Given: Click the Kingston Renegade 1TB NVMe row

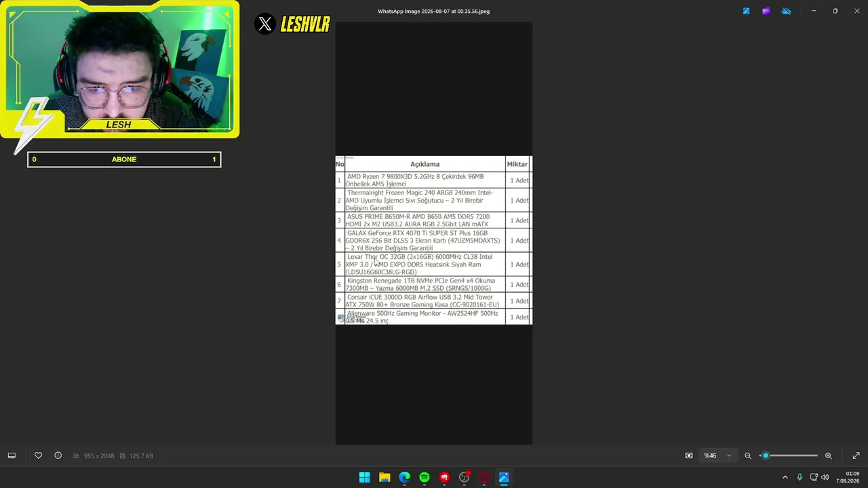Looking at the screenshot, I should pyautogui.click(x=433, y=285).
